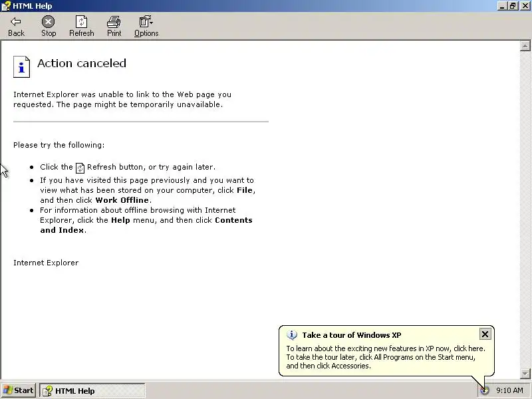Click the bold Help word in the instructions
Viewport: 532px width, 399px height.
pyautogui.click(x=120, y=220)
